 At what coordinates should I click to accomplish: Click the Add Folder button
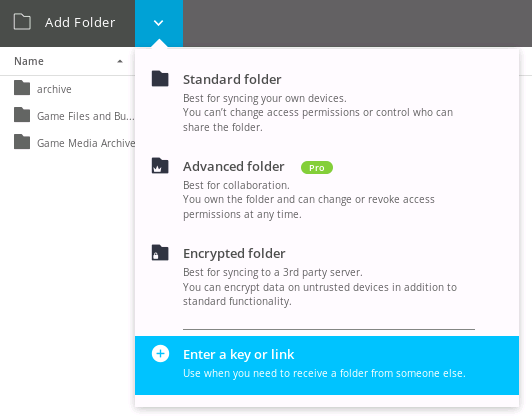click(x=68, y=23)
